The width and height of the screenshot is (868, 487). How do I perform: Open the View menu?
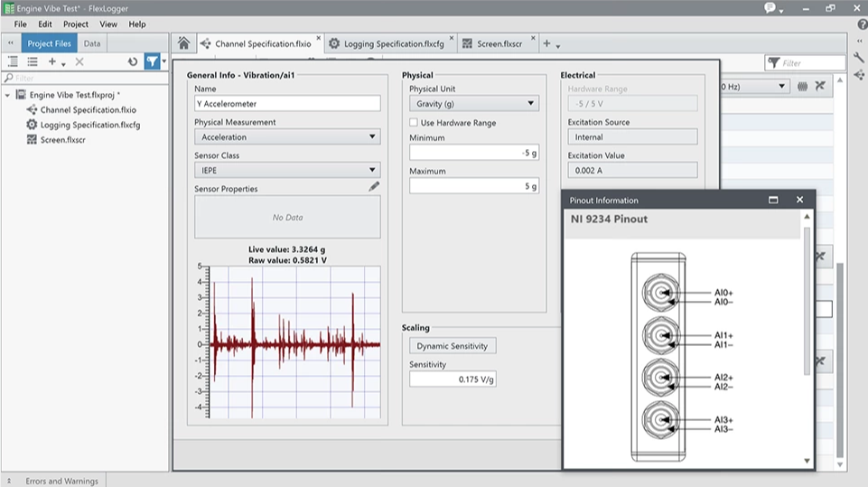(108, 24)
